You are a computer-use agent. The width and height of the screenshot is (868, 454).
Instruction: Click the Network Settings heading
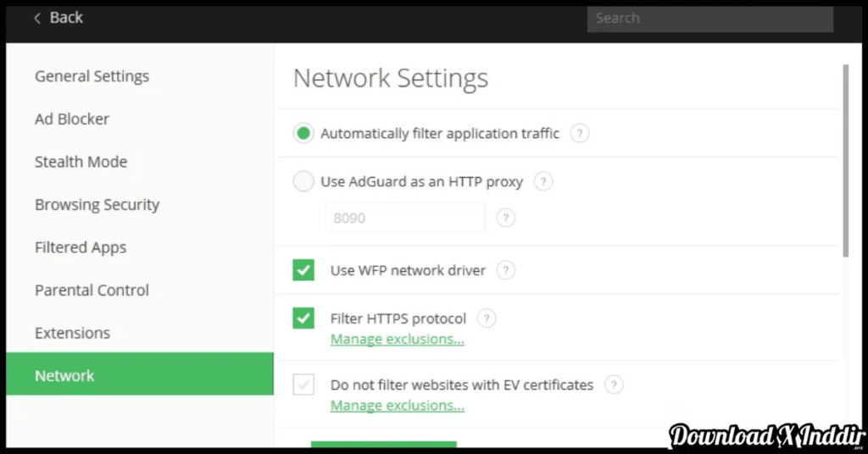(390, 78)
